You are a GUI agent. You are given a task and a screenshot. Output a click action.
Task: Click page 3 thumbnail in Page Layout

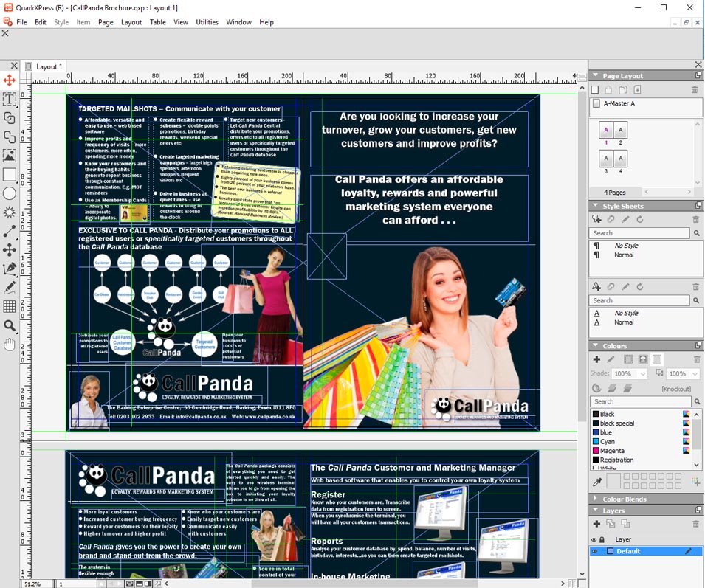pos(605,159)
